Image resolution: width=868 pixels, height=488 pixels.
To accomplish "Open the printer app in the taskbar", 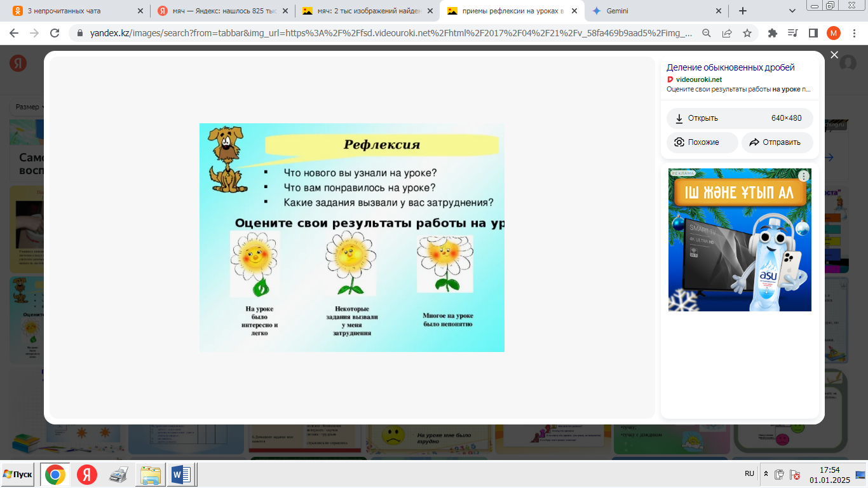I will 119,474.
